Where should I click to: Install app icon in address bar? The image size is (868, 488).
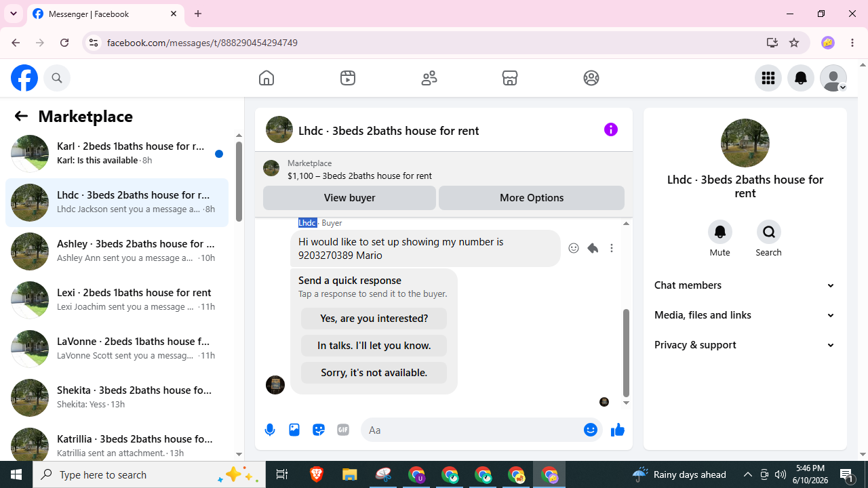[x=772, y=43]
